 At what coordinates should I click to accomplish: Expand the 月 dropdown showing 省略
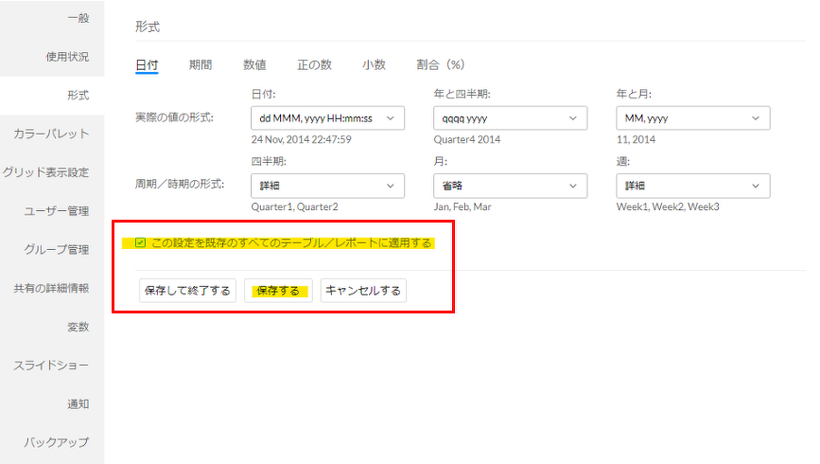(509, 185)
